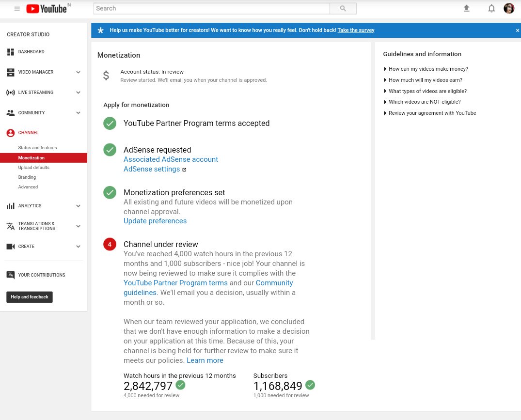Expand 'How much will my videos earn?'
Image resolution: width=521 pixels, height=420 pixels.
click(x=423, y=80)
